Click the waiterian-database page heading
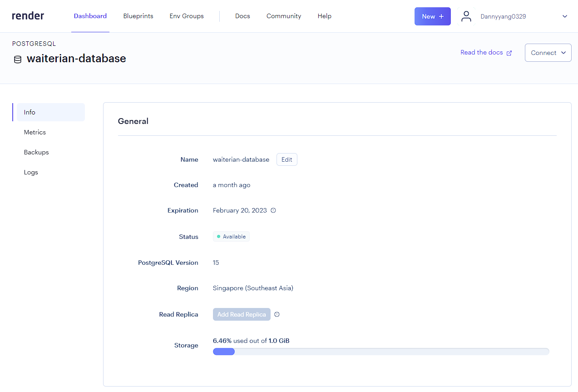Viewport: 578px width, 392px height. pyautogui.click(x=76, y=59)
